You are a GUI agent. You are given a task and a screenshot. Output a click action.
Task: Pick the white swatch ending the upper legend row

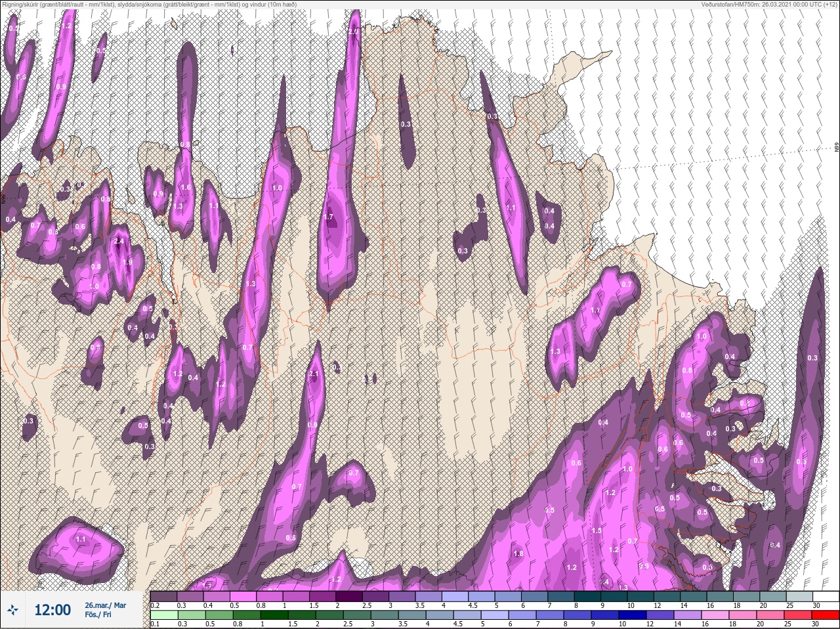[x=826, y=596]
